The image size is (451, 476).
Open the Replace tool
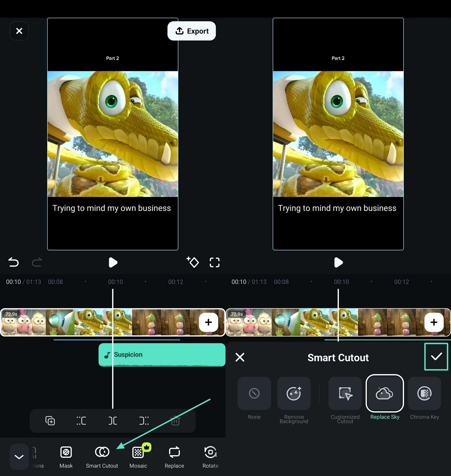pyautogui.click(x=174, y=457)
